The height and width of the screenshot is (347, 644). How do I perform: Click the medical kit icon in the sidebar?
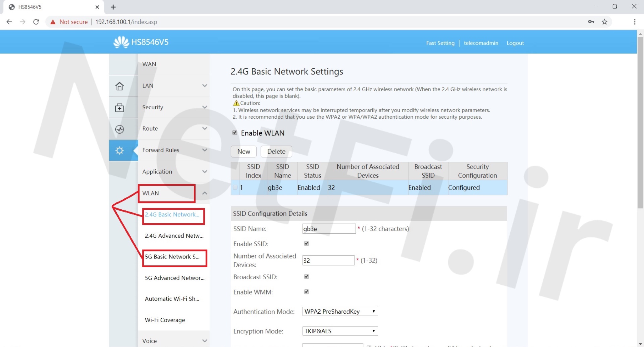(119, 108)
